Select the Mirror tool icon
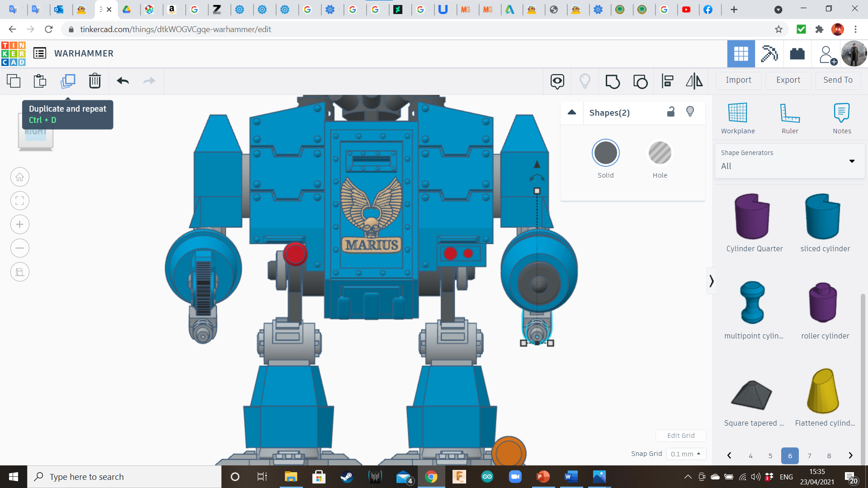Screen dimensions: 868x488 point(694,81)
